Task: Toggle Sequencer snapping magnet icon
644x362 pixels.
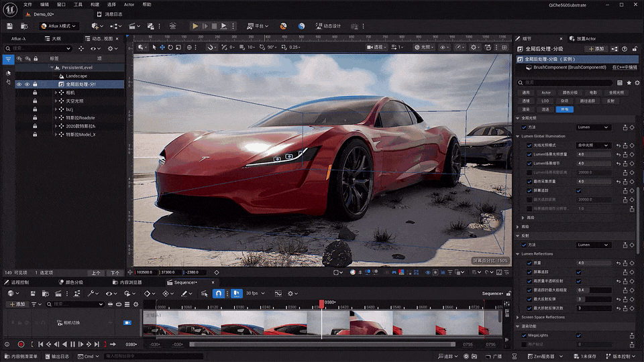Action: [219, 294]
